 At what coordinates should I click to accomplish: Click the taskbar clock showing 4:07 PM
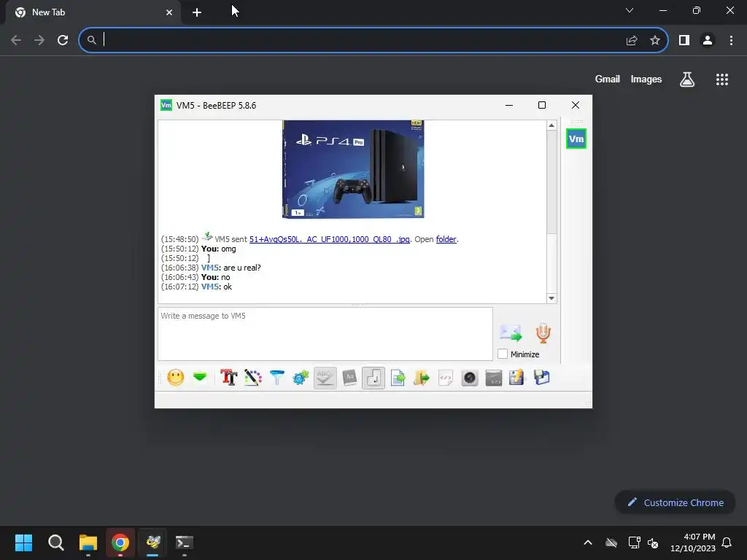point(693,542)
